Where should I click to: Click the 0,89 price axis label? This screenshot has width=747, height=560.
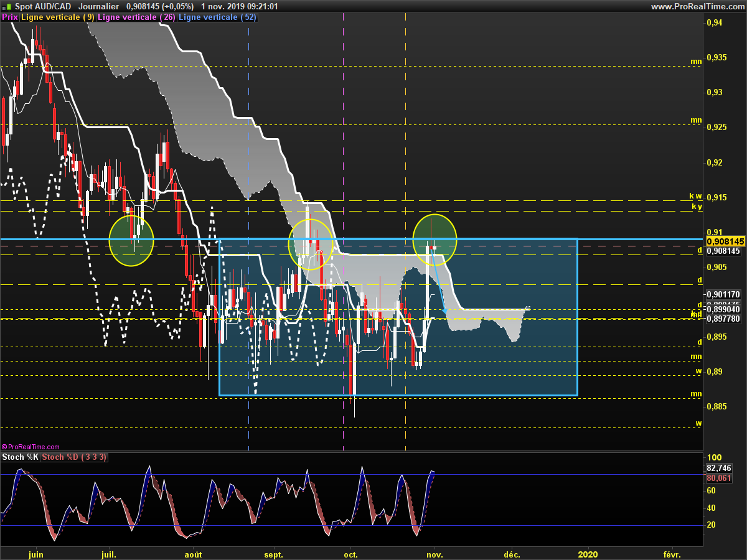714,371
